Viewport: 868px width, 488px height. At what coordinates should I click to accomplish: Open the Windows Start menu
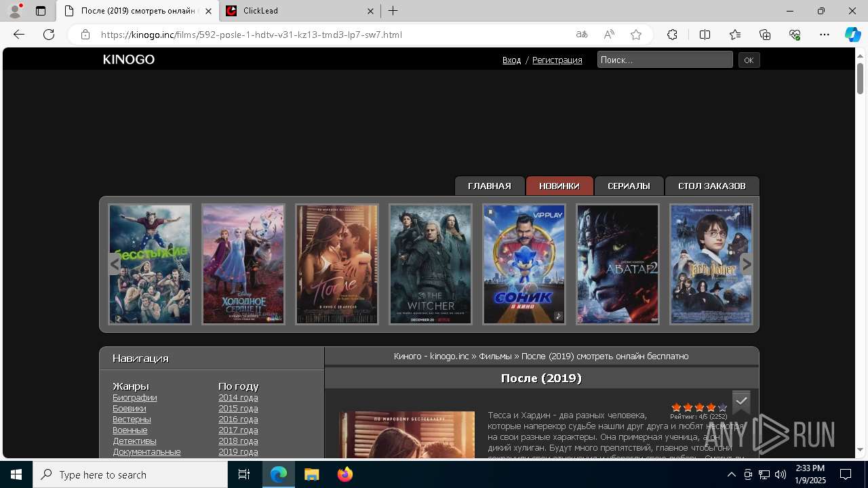(x=16, y=474)
